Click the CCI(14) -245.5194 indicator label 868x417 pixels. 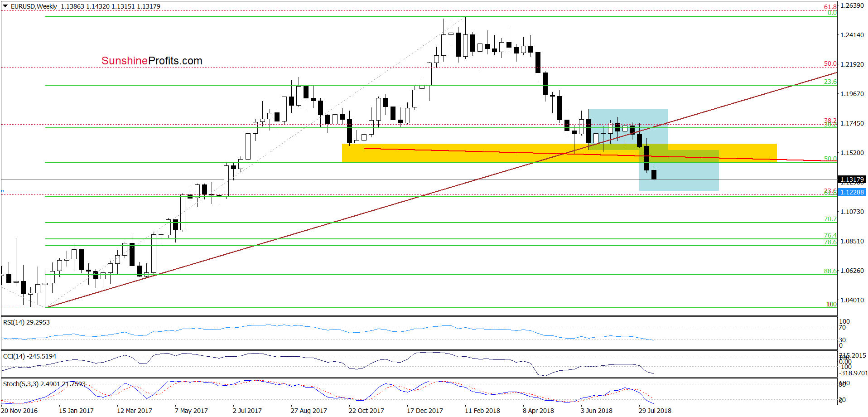point(29,356)
